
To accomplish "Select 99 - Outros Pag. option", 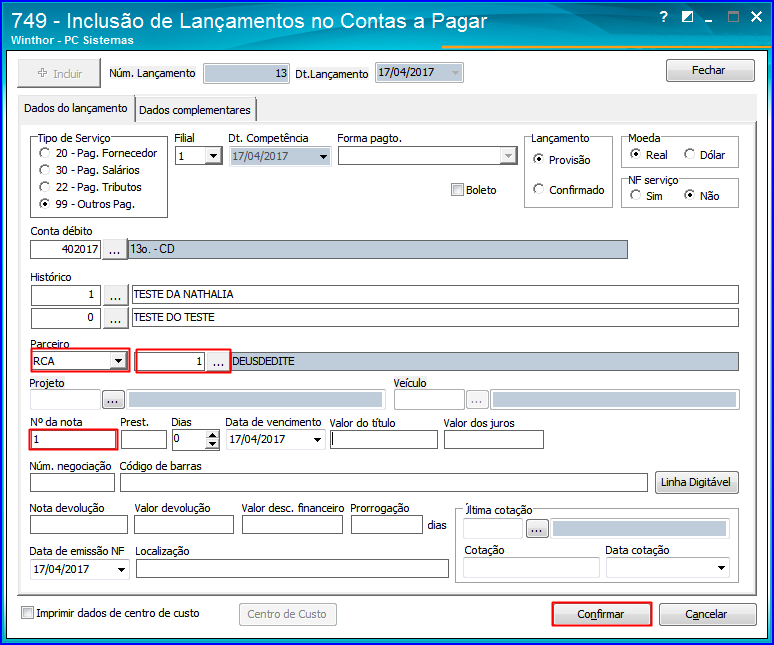I will [44, 203].
